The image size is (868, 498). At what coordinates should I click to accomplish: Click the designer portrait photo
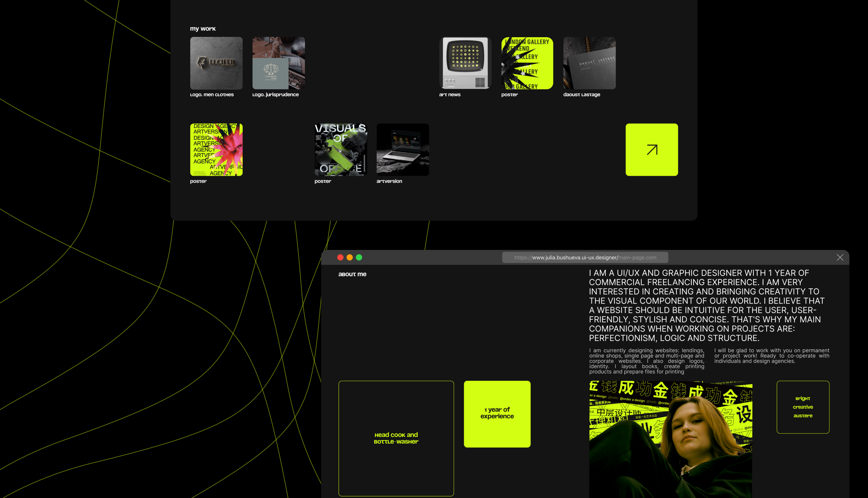pos(670,439)
